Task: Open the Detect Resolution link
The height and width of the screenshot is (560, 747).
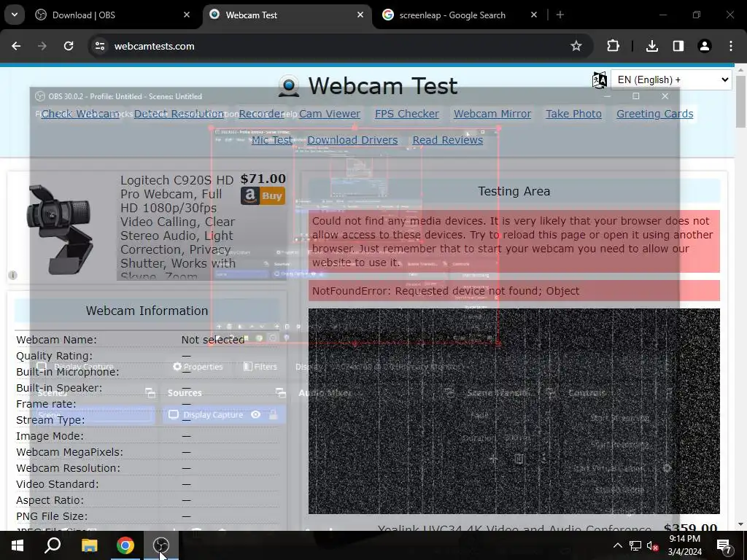Action: [179, 114]
